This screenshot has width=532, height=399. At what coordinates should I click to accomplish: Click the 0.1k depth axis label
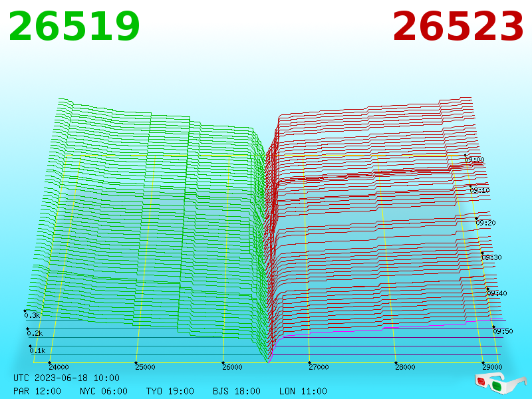coord(37,351)
